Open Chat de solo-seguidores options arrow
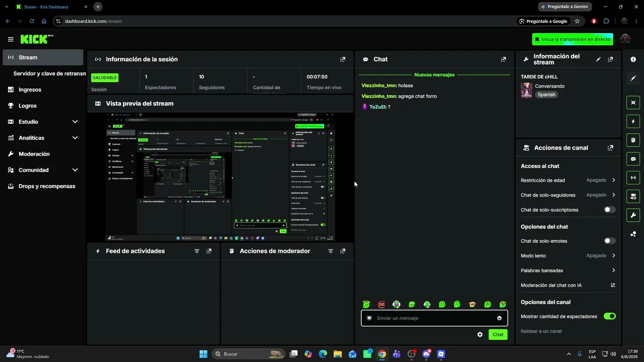This screenshot has height=362, width=644. click(613, 195)
